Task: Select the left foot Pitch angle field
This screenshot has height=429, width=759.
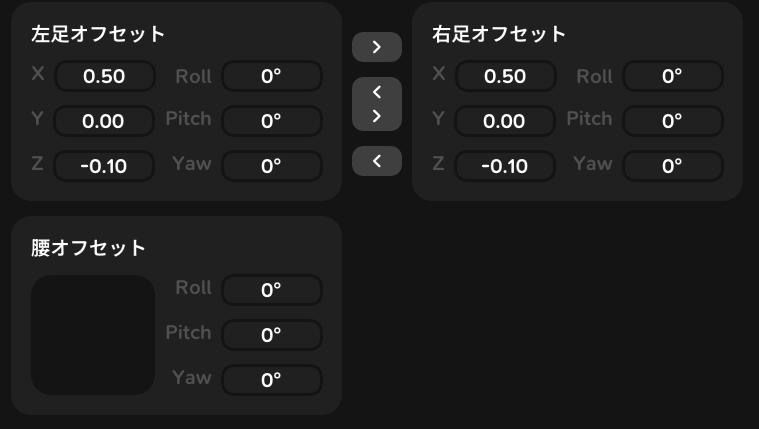Action: coord(271,121)
